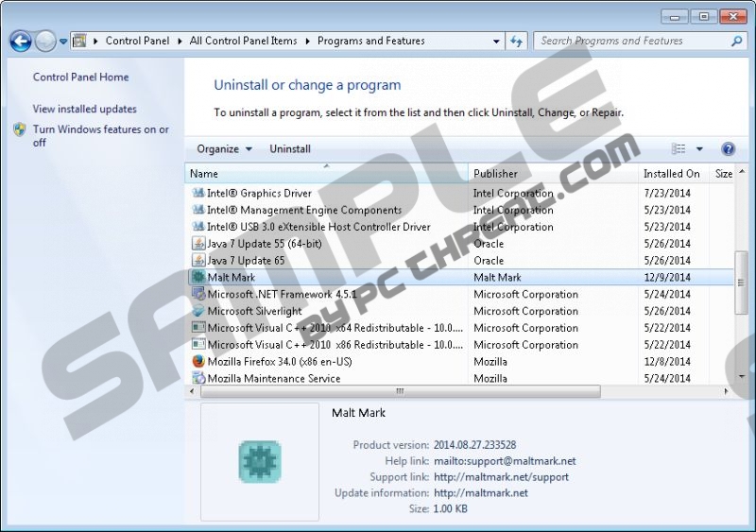The height and width of the screenshot is (532, 756).
Task: Click the search magnifier icon
Action: 736,41
